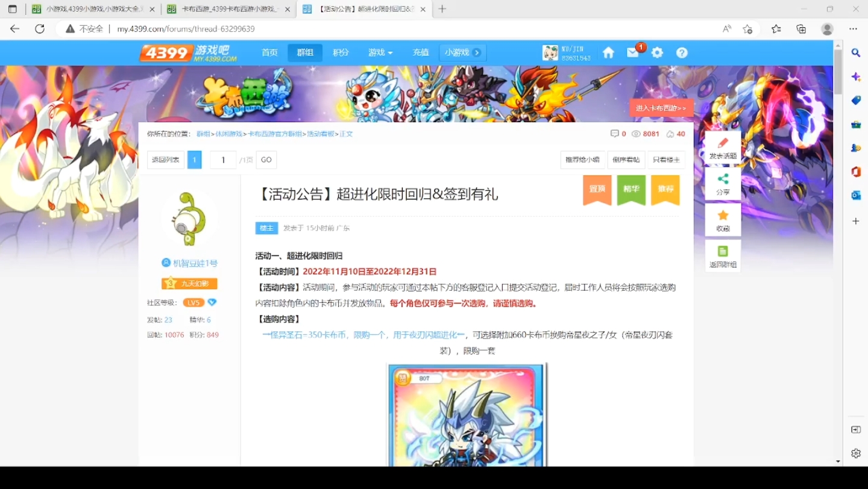Add thread to favorites with 收藏

[x=723, y=220]
